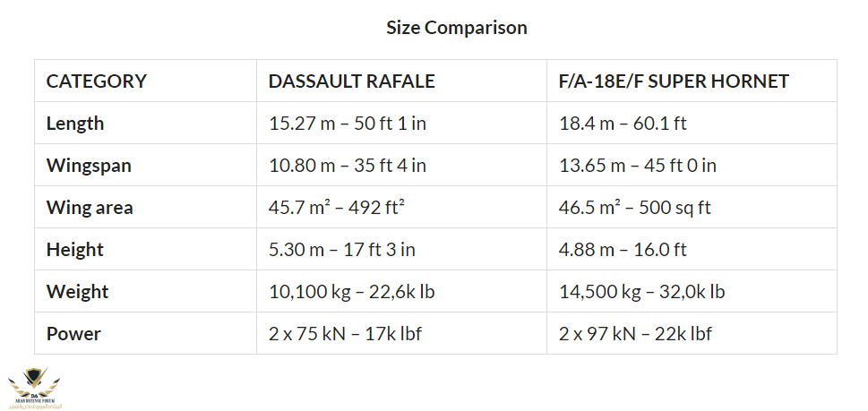Select the F/A-18E/F SUPER HORNET header

coord(673,81)
